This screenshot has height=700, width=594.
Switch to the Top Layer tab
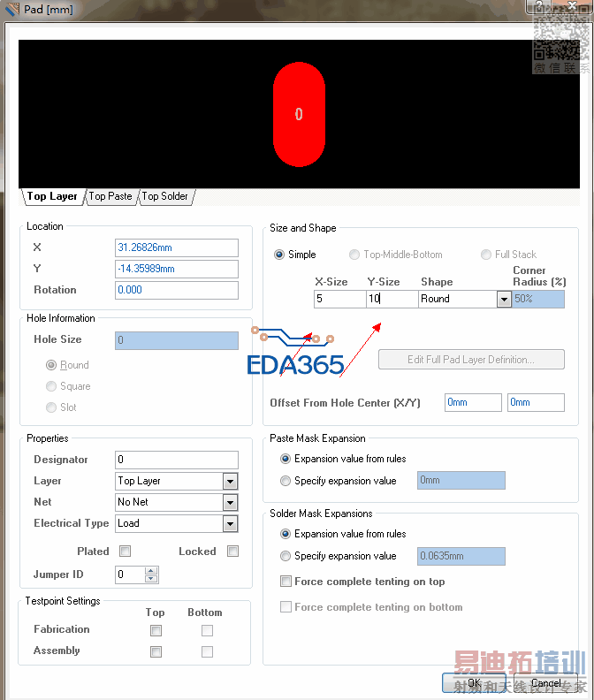point(52,196)
